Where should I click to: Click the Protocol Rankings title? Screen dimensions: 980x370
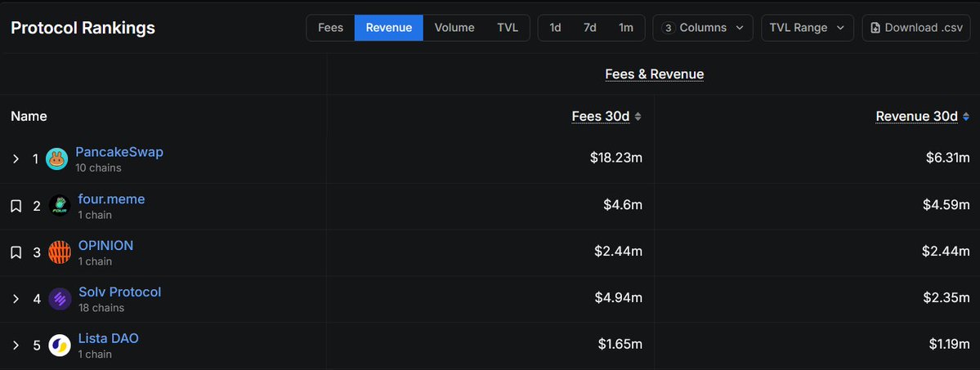click(x=83, y=28)
